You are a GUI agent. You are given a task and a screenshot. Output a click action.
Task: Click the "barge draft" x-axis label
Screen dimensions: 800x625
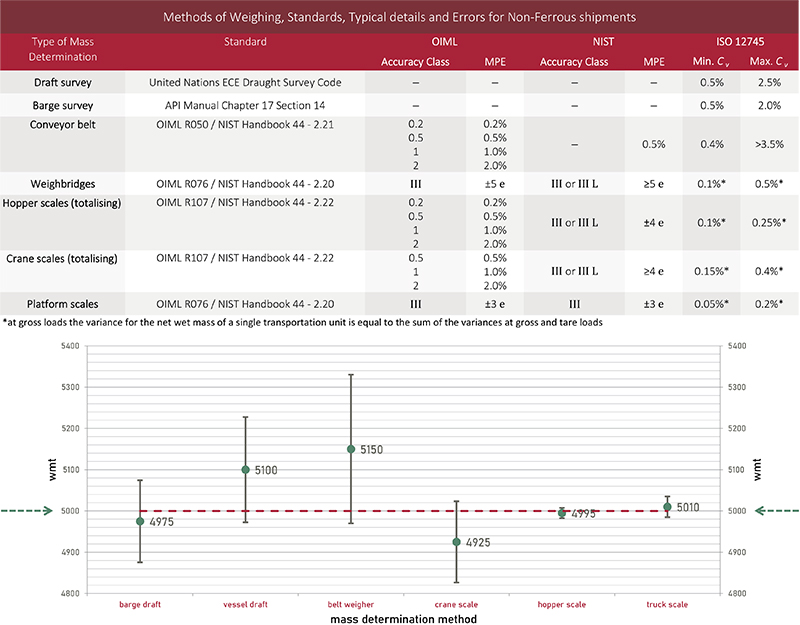coord(140,605)
